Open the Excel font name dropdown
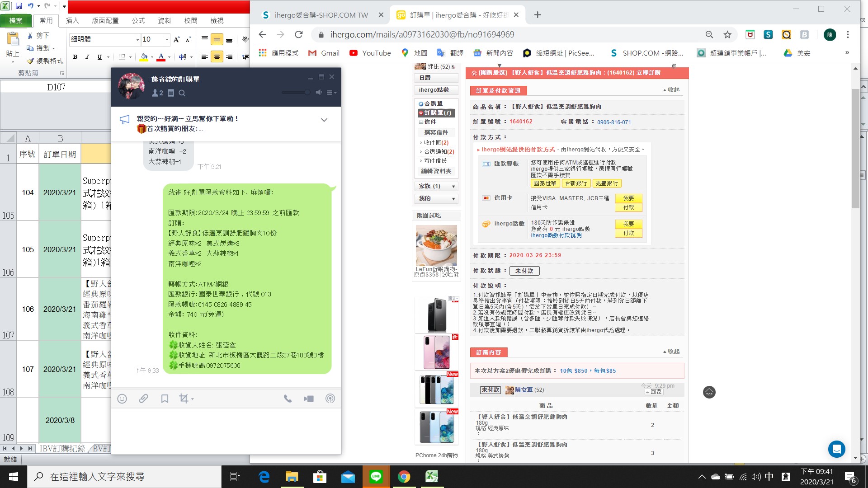Screen dimensions: 868x488 coord(137,40)
